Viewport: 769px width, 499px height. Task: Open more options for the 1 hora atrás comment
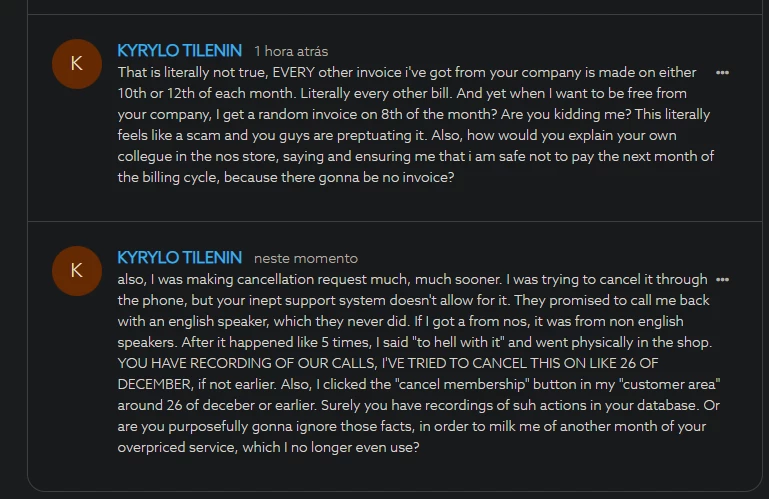[x=722, y=73]
